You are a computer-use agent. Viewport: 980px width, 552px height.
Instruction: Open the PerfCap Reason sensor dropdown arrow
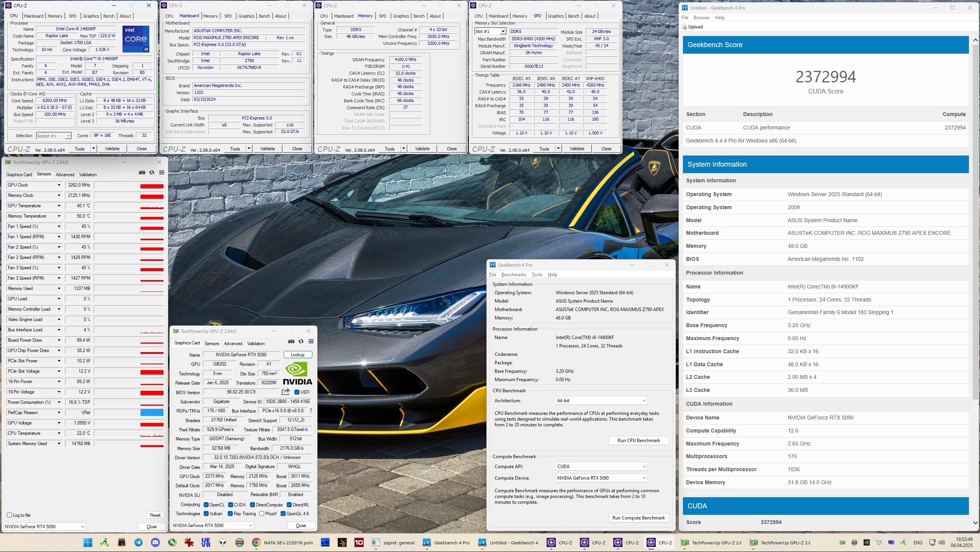pyautogui.click(x=59, y=413)
